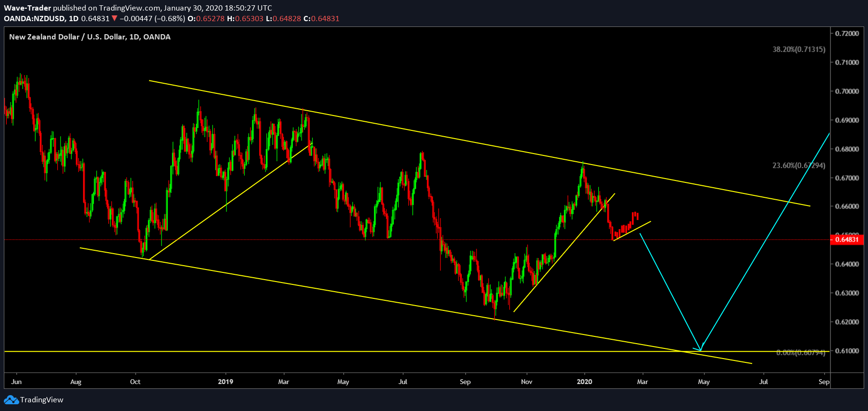868x411 pixels.
Task: Click the TradingView cloud logo icon
Action: (x=11, y=400)
